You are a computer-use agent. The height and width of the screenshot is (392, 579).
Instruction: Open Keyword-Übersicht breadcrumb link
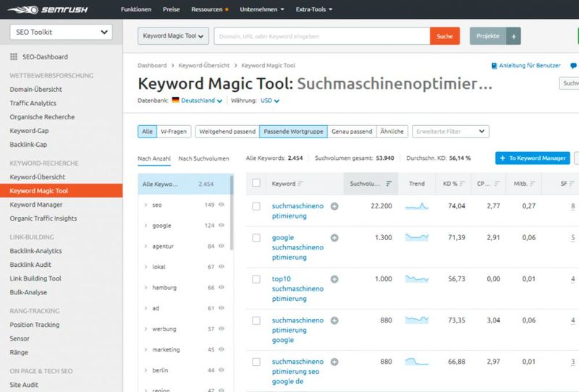[204, 65]
